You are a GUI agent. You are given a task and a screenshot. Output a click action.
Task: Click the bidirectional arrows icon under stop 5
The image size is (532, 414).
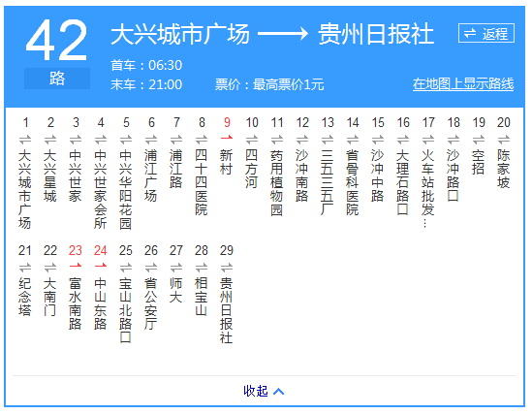point(126,140)
